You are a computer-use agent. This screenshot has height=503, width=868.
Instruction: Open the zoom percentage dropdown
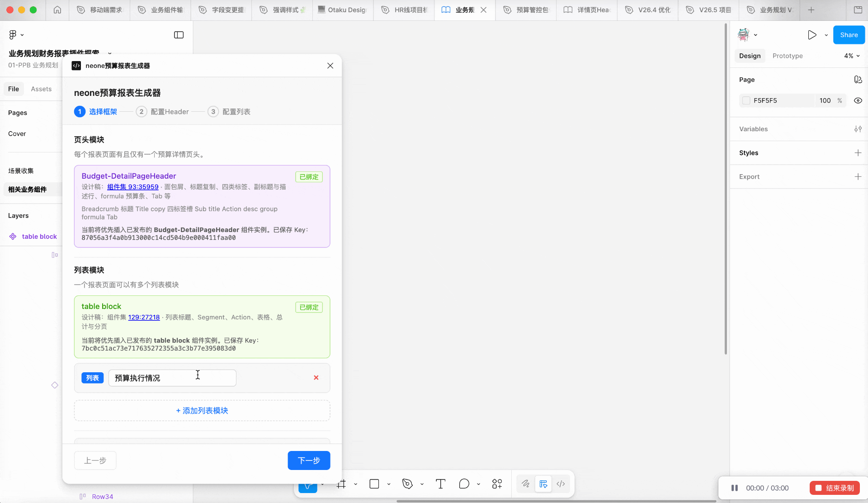tap(852, 56)
